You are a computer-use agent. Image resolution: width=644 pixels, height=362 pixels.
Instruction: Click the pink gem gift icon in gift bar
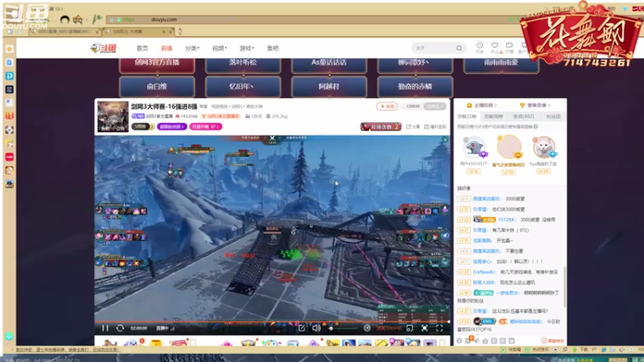point(226,343)
